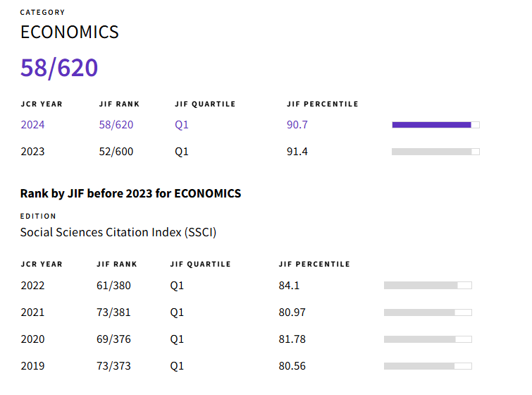Click the 2022 percentile progress bar
Viewport: 532px width, 395px height.
pyautogui.click(x=427, y=286)
